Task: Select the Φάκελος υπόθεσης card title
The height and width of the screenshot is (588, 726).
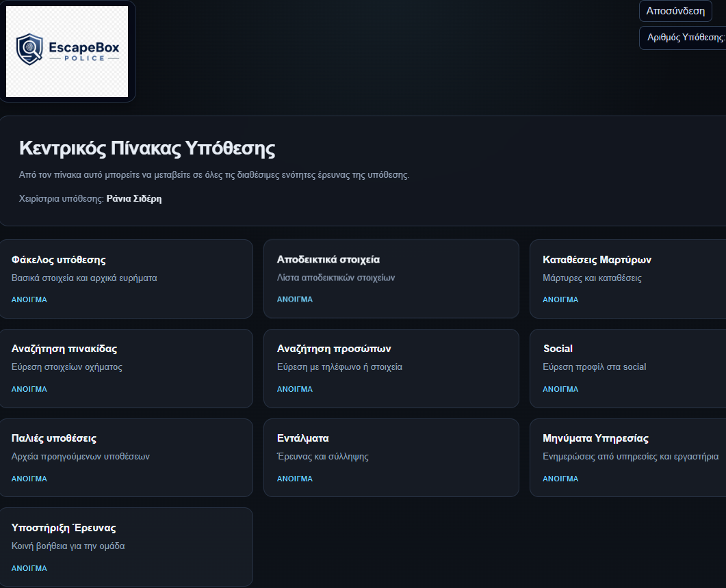Action: (58, 260)
